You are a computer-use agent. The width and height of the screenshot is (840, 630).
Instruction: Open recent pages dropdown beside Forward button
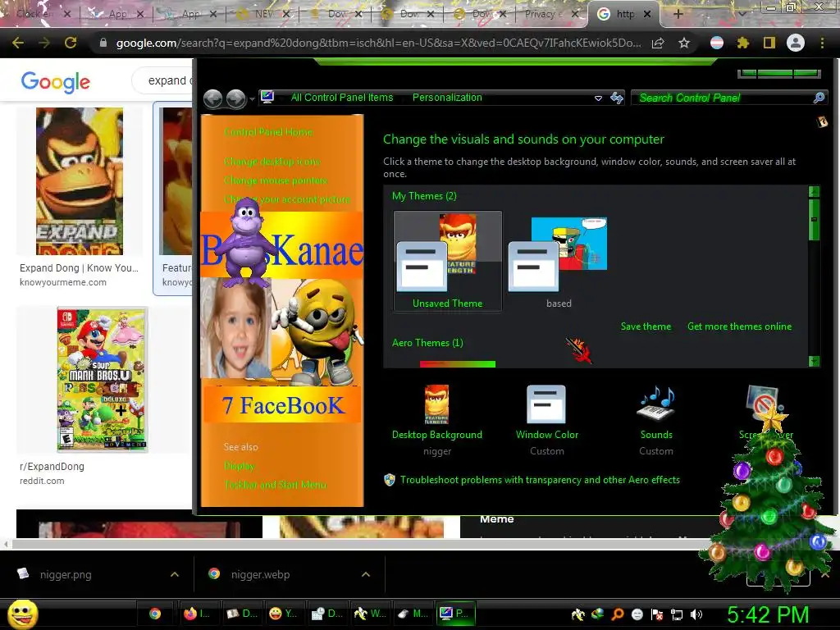[252, 99]
